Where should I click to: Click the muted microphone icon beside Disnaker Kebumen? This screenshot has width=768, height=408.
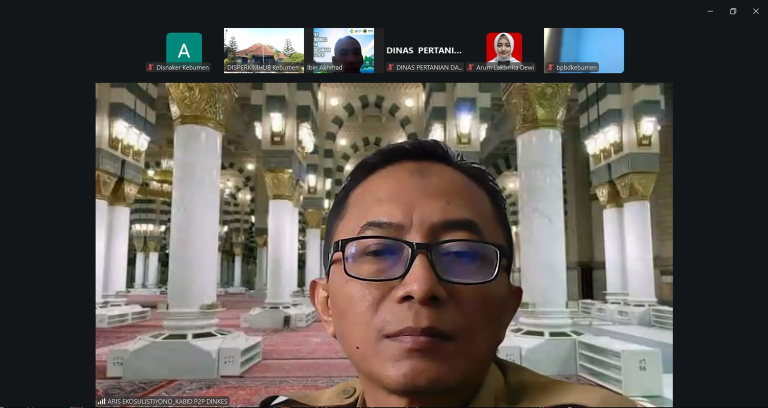pos(151,68)
